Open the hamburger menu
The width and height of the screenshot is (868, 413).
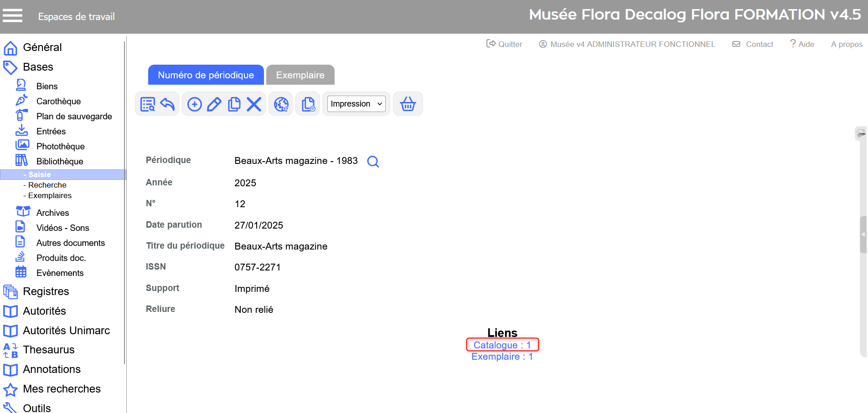[12, 16]
